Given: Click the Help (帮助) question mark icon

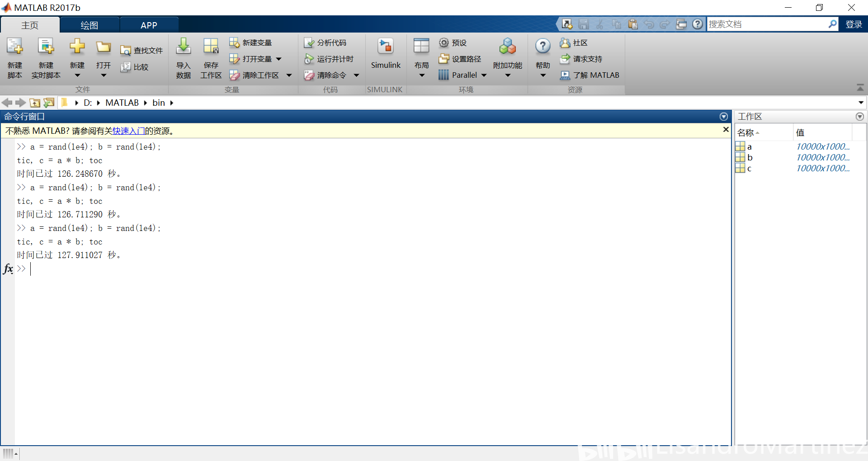Looking at the screenshot, I should [542, 46].
